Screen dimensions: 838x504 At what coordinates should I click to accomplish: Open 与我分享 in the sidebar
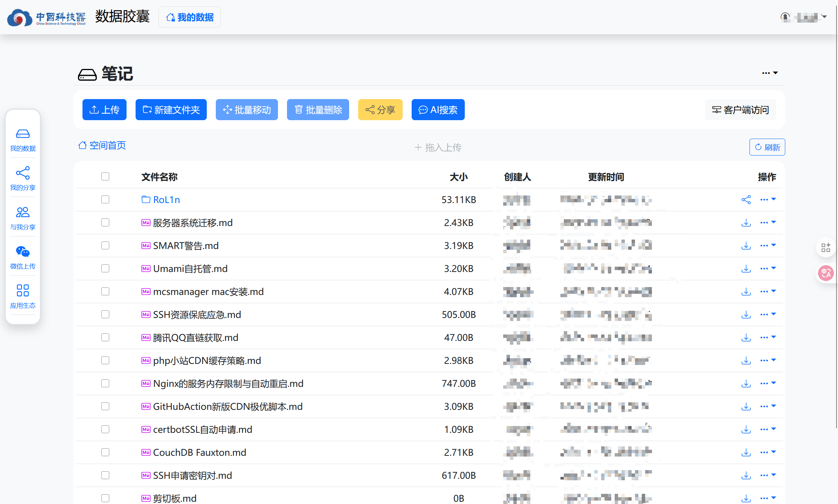tap(23, 219)
